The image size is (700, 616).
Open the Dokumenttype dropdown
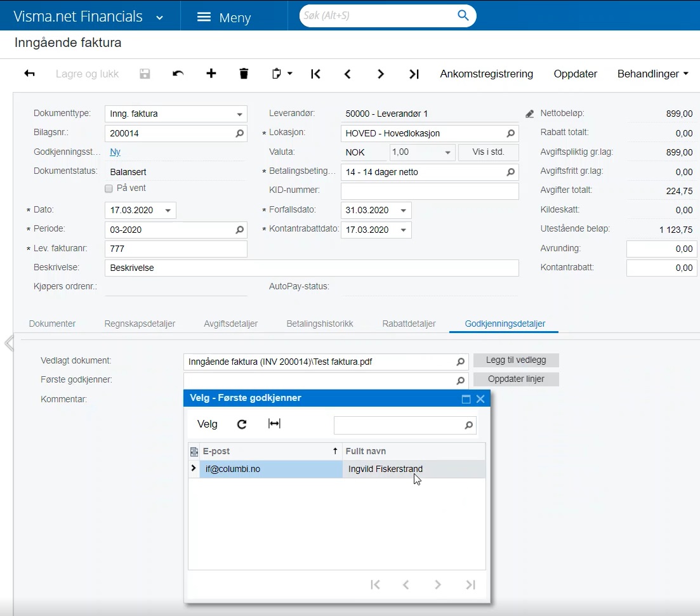coord(239,114)
